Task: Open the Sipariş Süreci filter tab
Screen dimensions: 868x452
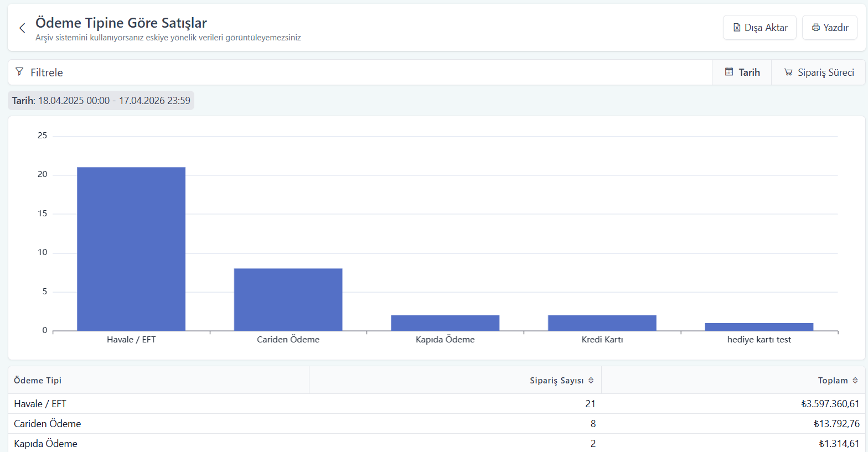Action: pyautogui.click(x=819, y=72)
